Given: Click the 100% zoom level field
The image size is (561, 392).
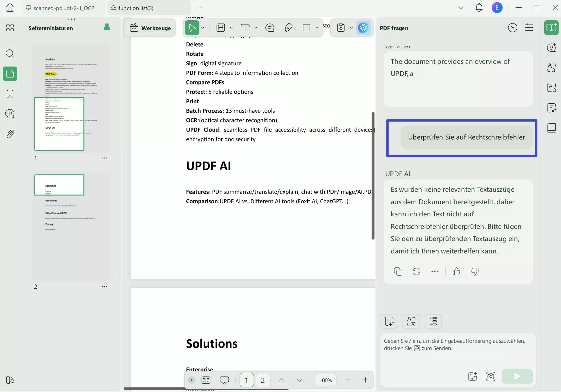Looking at the screenshot, I should click(326, 380).
